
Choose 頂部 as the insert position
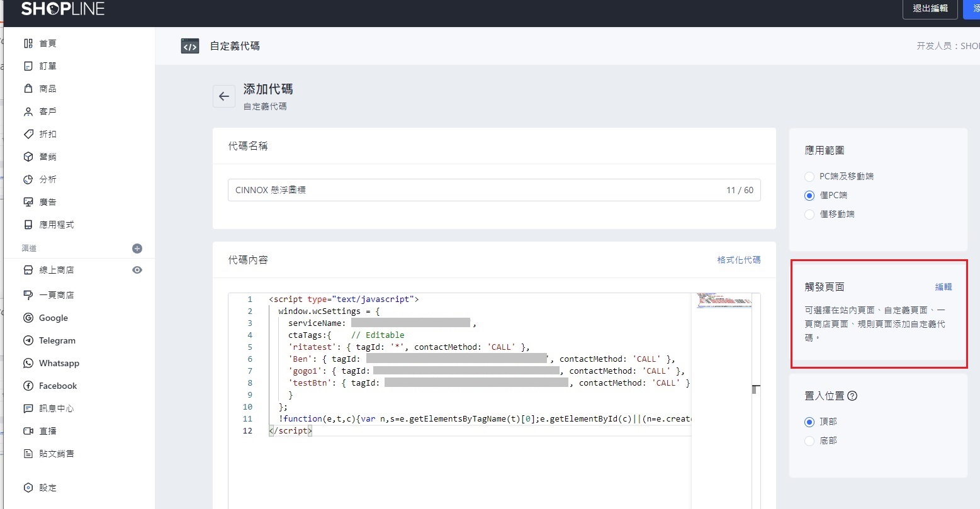[x=809, y=422]
